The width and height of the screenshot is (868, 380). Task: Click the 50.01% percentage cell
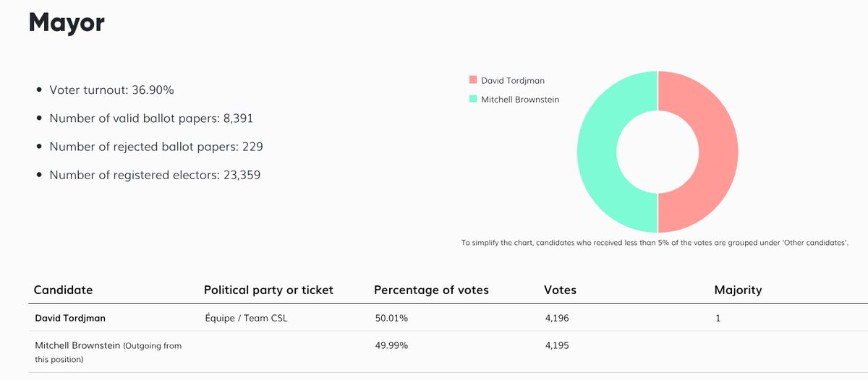(x=391, y=318)
